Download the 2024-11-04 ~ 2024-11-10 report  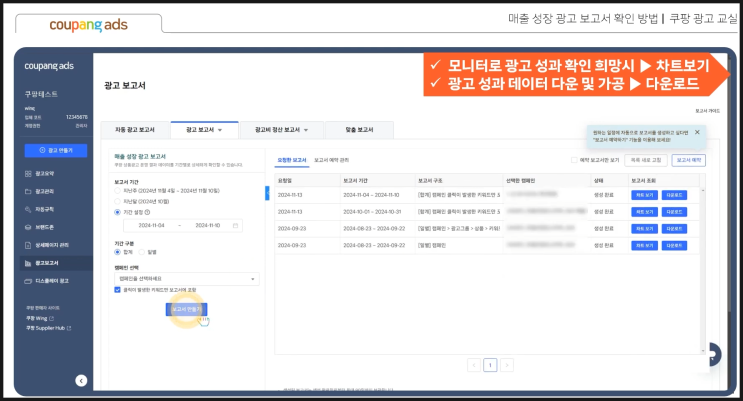coord(674,195)
